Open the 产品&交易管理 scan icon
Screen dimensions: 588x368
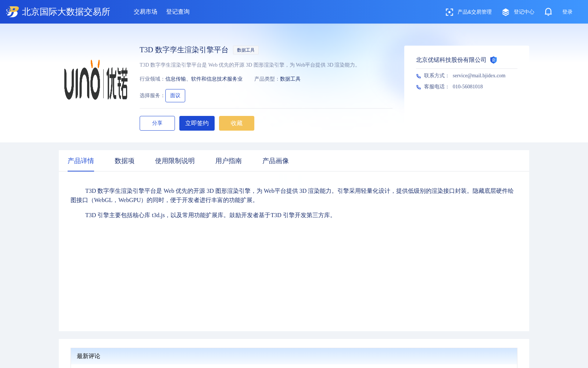click(449, 12)
